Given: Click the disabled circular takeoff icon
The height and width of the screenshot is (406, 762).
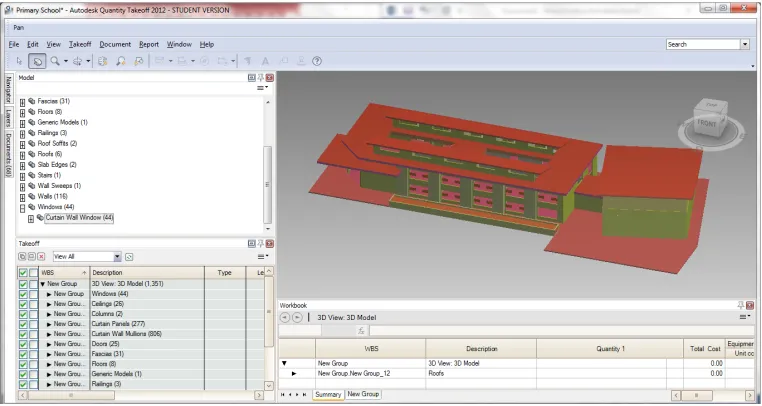Looking at the screenshot, I should coord(205,61).
